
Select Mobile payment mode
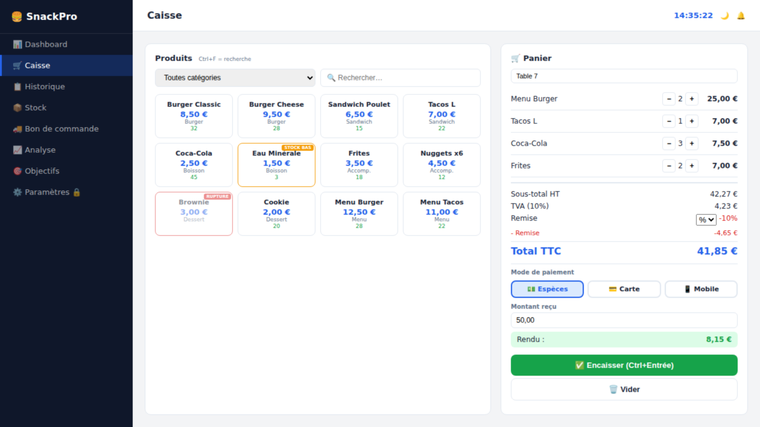pos(701,289)
